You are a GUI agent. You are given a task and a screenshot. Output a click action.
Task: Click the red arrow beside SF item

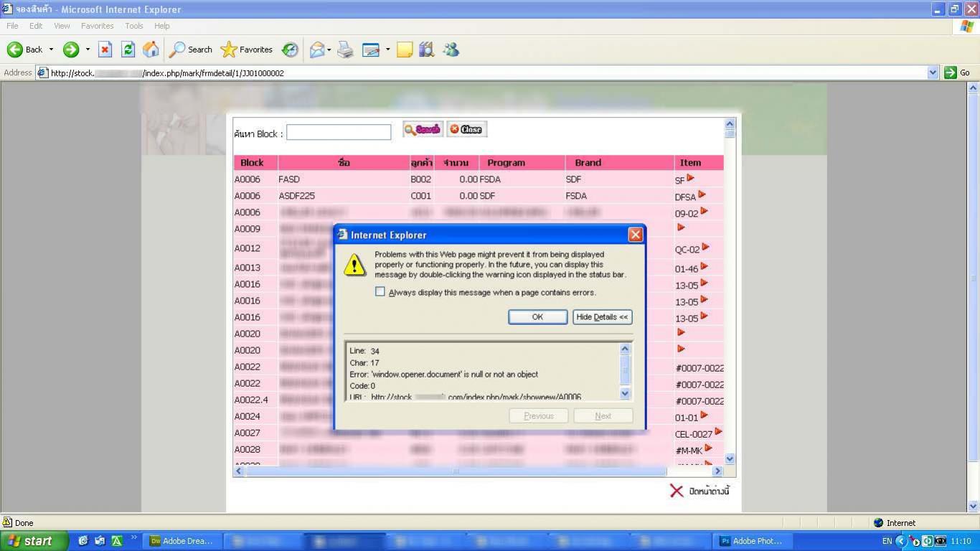click(690, 178)
